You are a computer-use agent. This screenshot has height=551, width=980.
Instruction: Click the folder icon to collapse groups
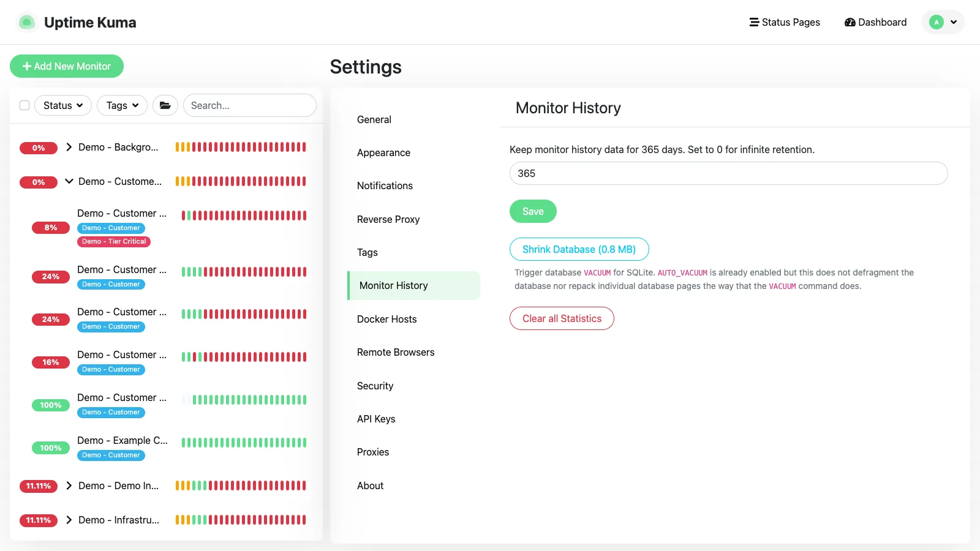(165, 105)
